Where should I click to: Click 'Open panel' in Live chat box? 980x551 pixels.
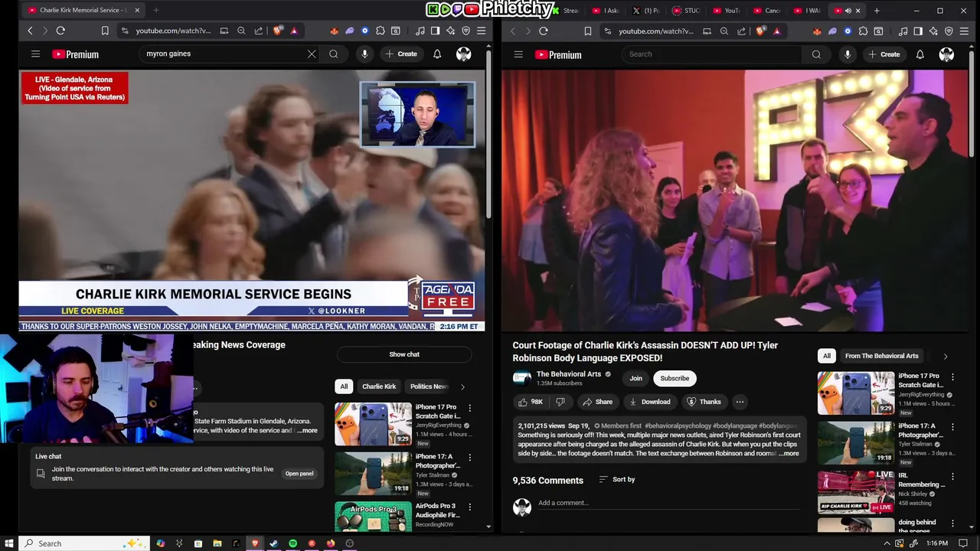click(299, 474)
